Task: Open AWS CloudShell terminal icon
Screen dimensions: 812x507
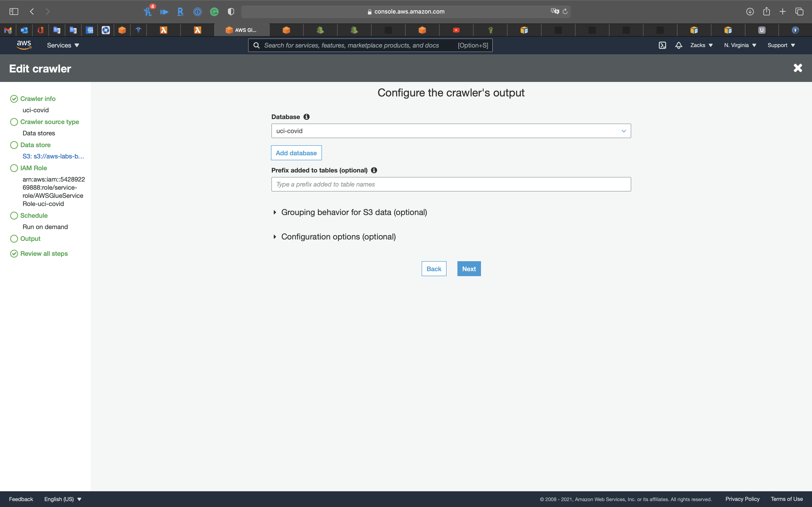Action: pyautogui.click(x=662, y=45)
